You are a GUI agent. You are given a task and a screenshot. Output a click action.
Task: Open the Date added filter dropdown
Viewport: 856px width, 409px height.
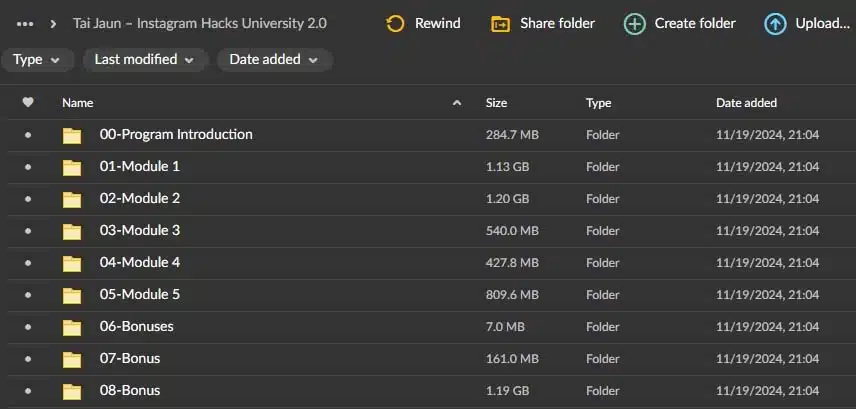(x=275, y=60)
